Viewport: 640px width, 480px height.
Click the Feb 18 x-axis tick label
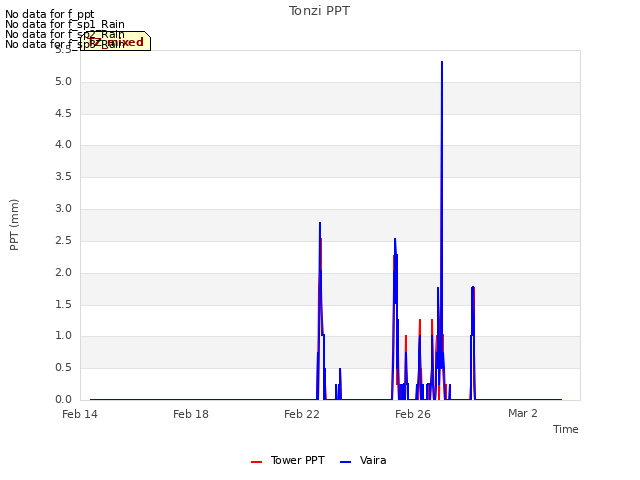191,414
